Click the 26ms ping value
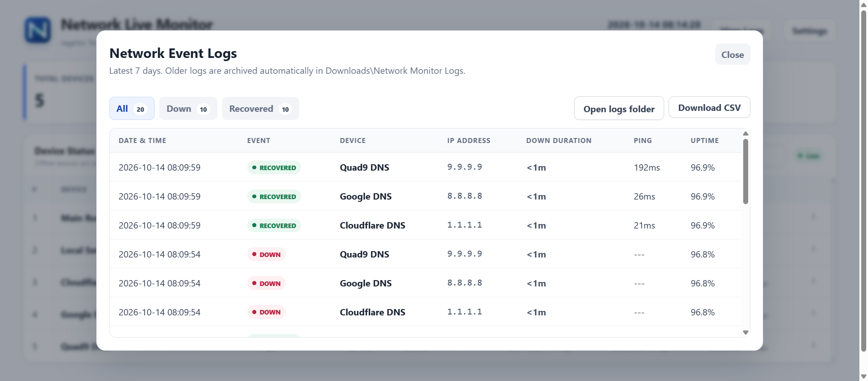The image size is (868, 381). point(644,196)
